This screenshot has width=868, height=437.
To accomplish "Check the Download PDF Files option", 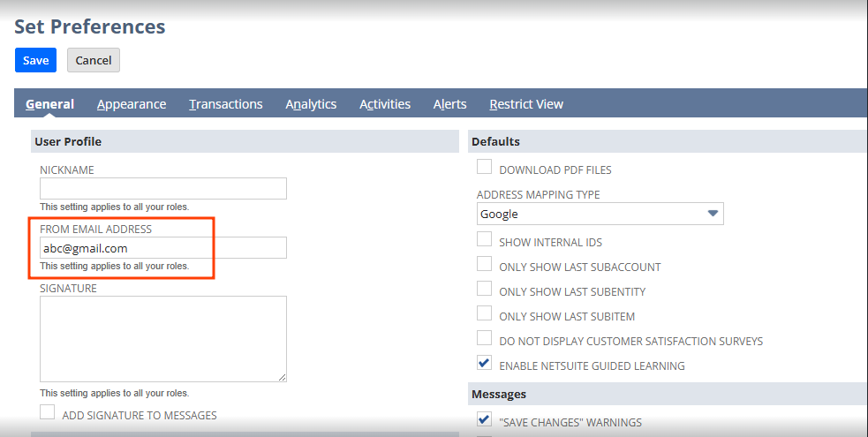I will pyautogui.click(x=485, y=168).
